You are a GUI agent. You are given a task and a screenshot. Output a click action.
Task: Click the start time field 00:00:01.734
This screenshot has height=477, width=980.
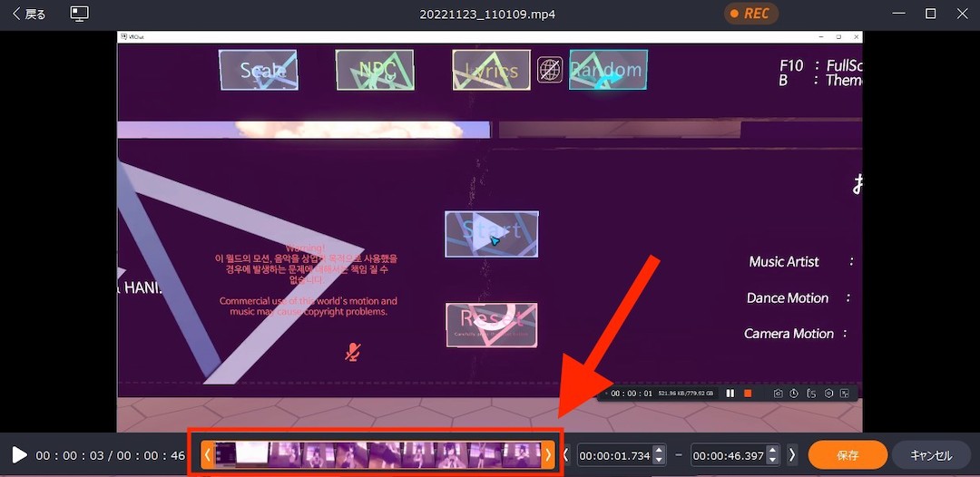tap(613, 455)
